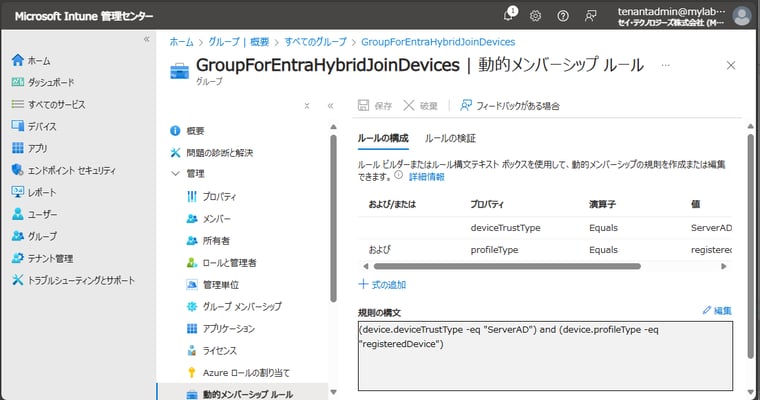Image resolution: width=760 pixels, height=400 pixels.
Task: Open ユーザー in left navigation
Action: [34, 214]
